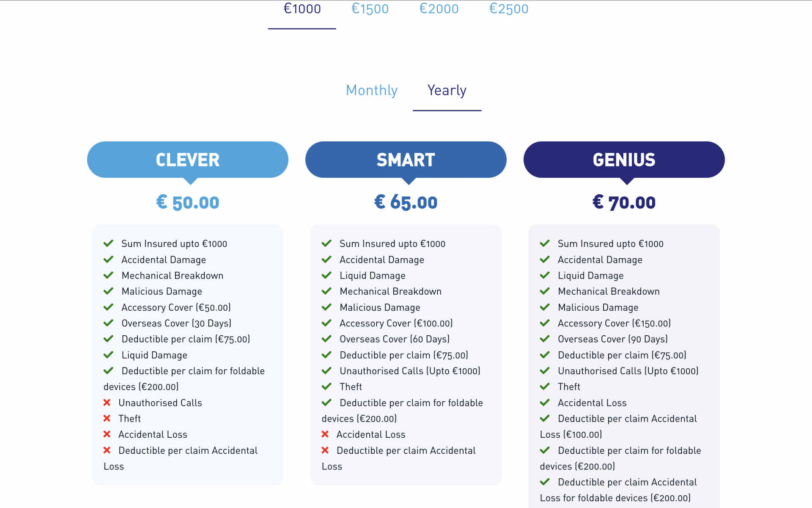
Task: Switch to Monthly pricing
Action: (x=372, y=90)
